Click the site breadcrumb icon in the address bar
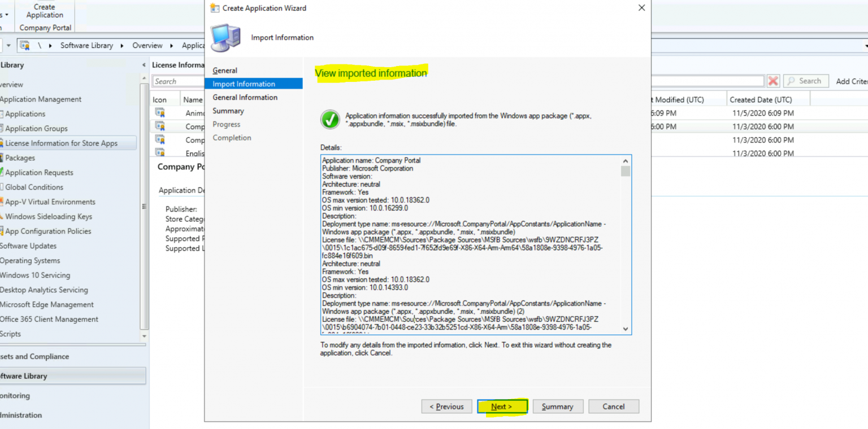This screenshot has width=868, height=429. pos(24,45)
